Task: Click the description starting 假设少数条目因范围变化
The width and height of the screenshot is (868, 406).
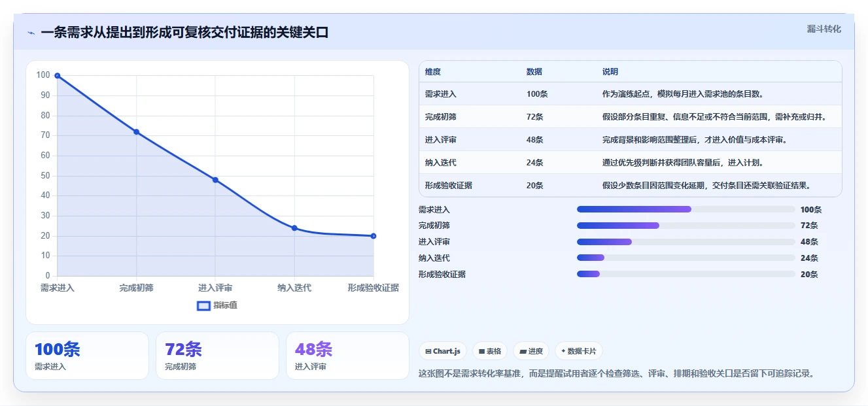Action: point(707,186)
